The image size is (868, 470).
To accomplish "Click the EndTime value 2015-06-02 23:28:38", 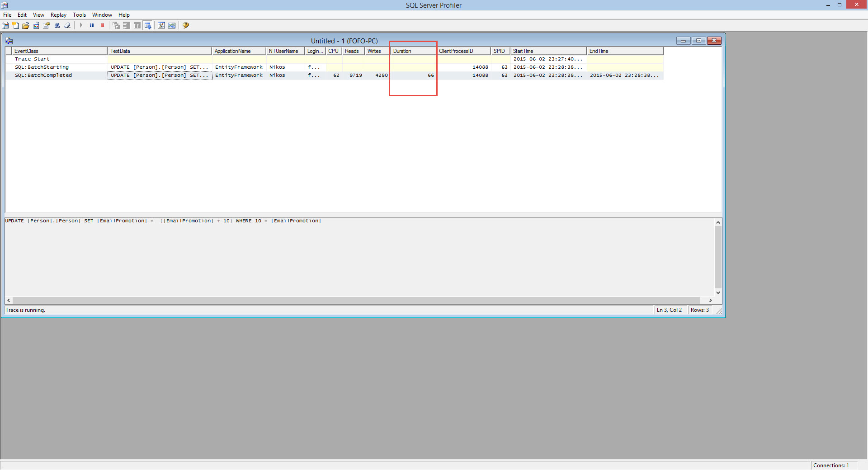I will point(624,75).
